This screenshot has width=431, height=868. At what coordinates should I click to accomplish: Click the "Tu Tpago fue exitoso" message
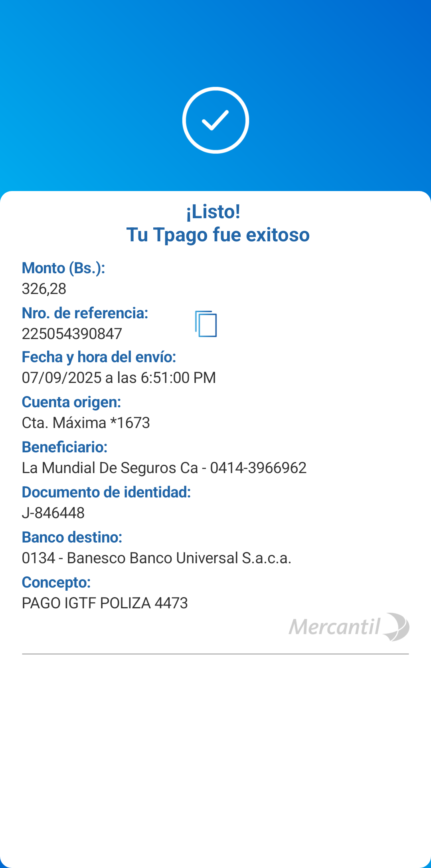pyautogui.click(x=218, y=235)
